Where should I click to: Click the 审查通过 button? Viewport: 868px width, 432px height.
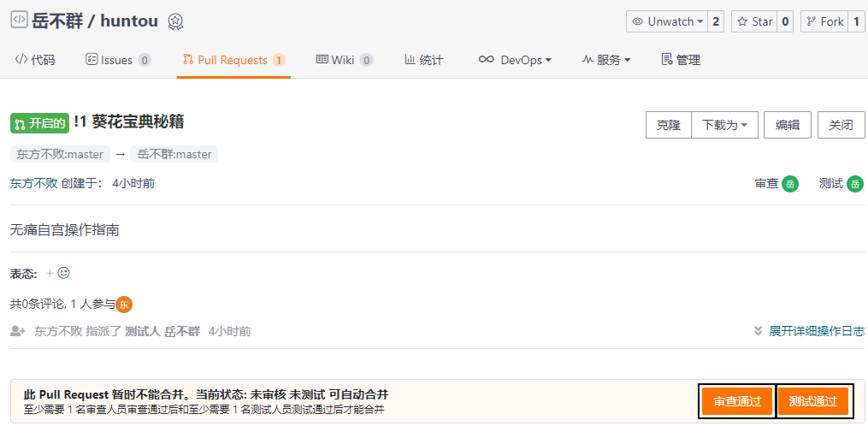[737, 401]
